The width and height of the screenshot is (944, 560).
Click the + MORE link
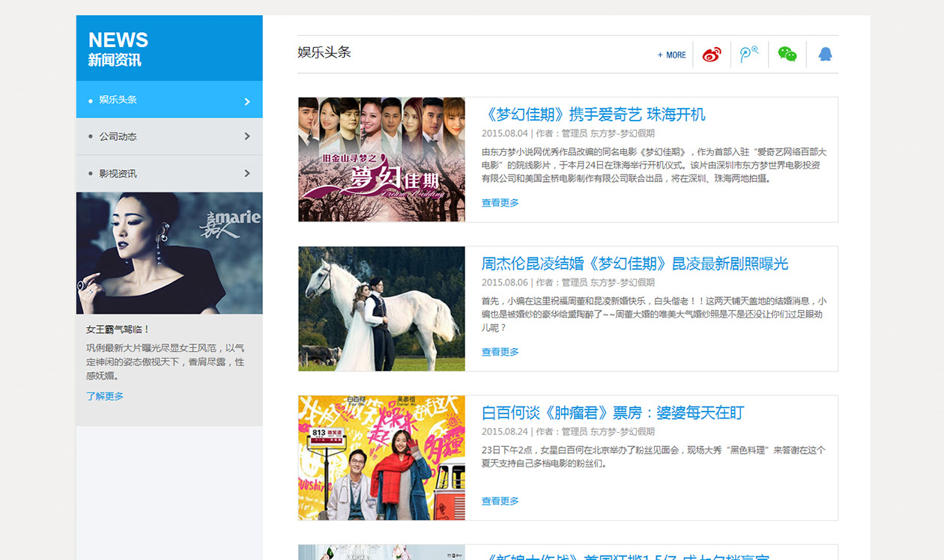pyautogui.click(x=671, y=55)
